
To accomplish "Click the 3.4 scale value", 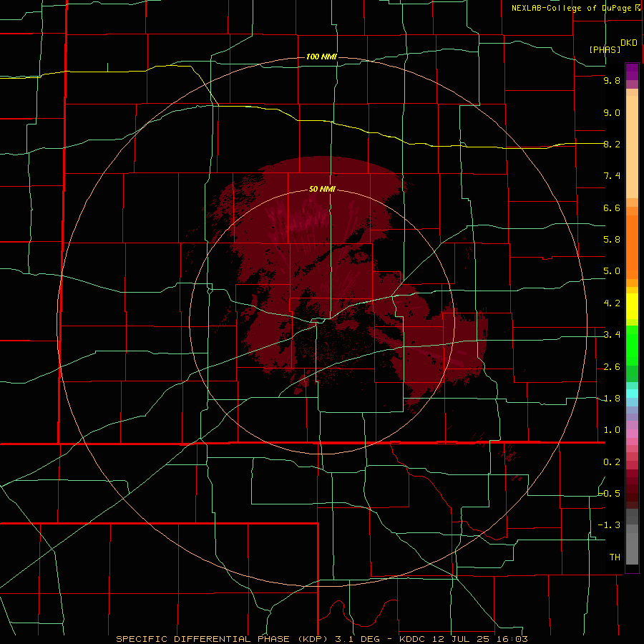I will 612,335.
